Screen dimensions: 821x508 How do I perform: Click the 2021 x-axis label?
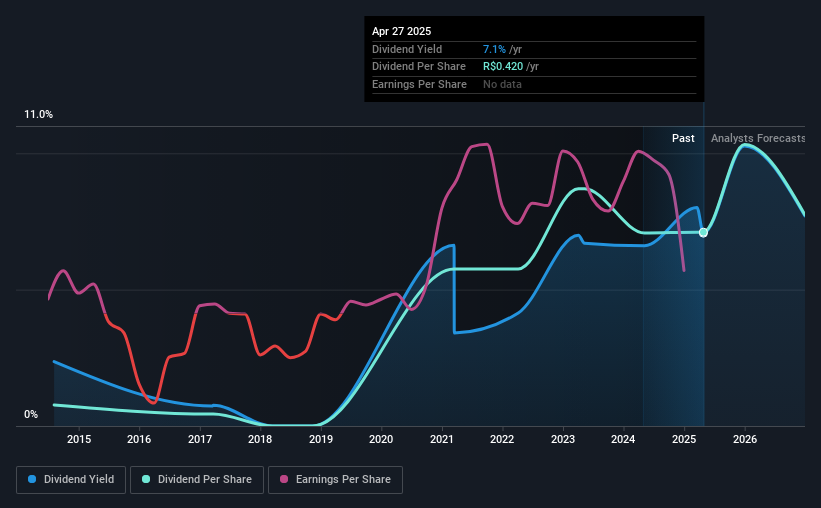tap(442, 439)
